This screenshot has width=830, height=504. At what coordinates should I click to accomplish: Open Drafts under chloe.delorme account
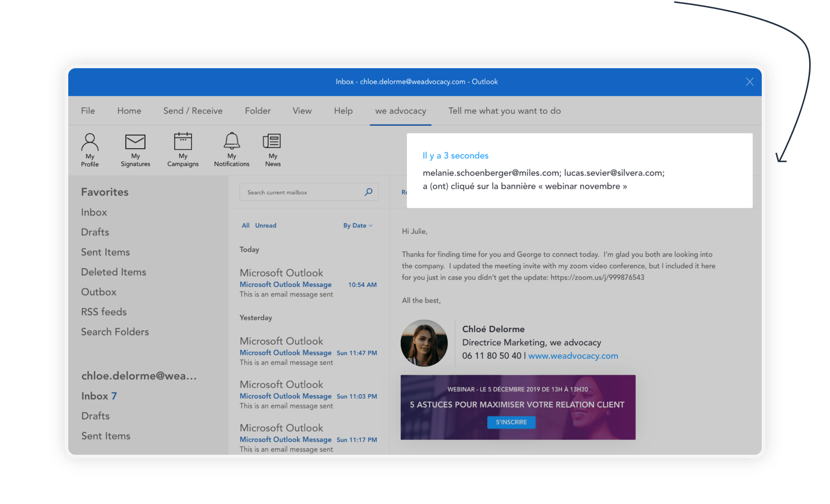(95, 416)
